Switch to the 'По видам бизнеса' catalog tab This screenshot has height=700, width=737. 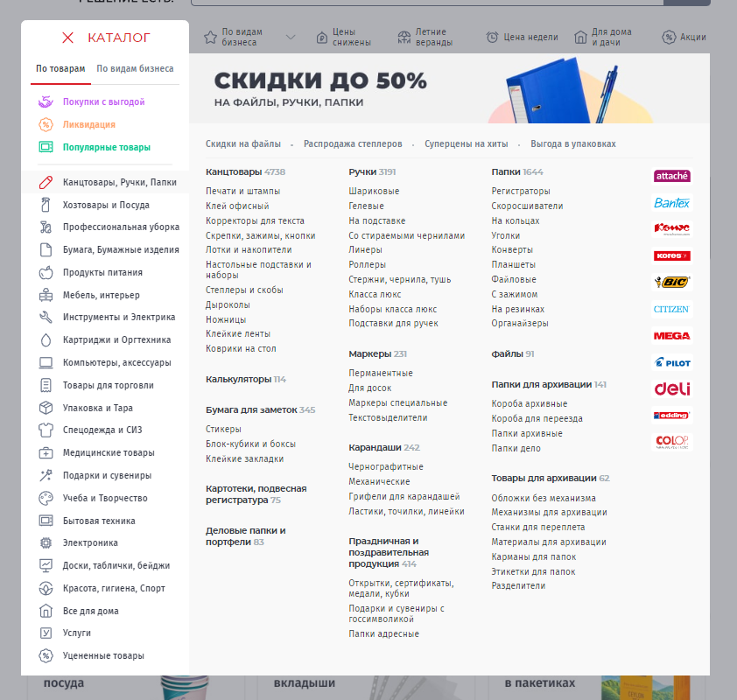pyautogui.click(x=135, y=68)
